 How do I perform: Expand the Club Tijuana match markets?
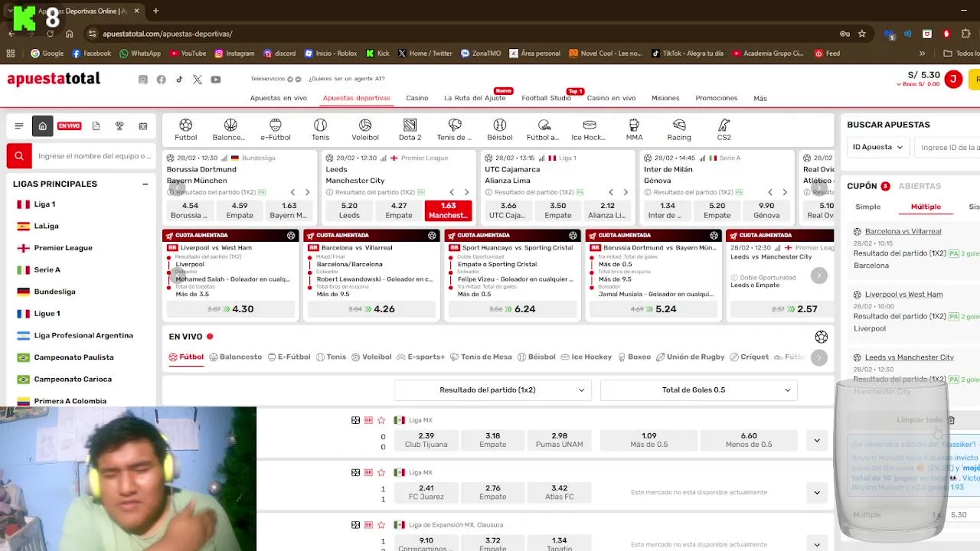coord(817,440)
